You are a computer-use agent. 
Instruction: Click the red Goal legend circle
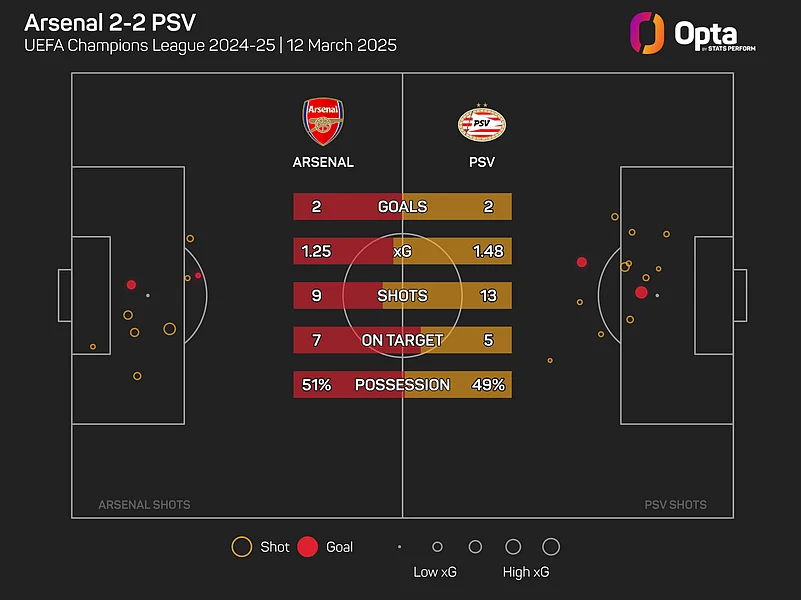[x=308, y=547]
